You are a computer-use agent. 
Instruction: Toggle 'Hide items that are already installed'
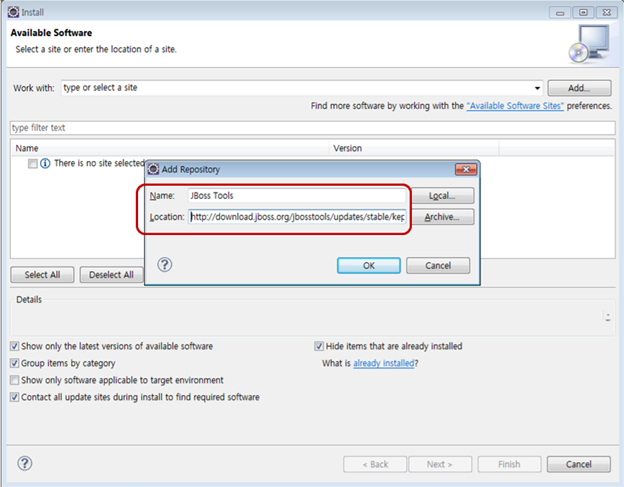(x=319, y=346)
